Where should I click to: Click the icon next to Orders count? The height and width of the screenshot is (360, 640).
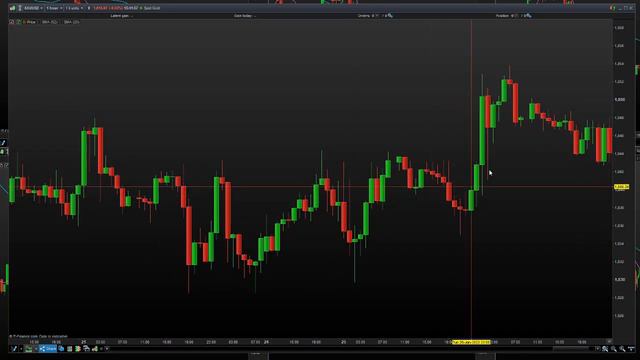(390, 16)
